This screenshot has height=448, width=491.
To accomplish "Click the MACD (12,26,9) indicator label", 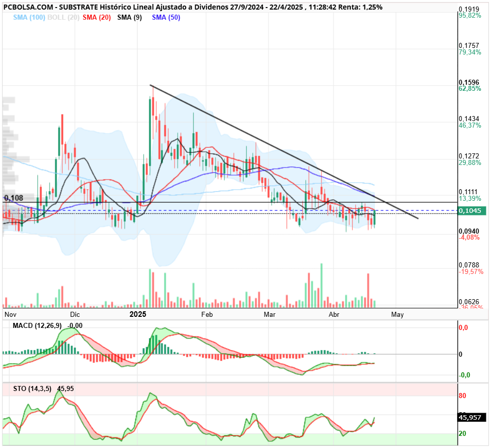I will (x=37, y=326).
